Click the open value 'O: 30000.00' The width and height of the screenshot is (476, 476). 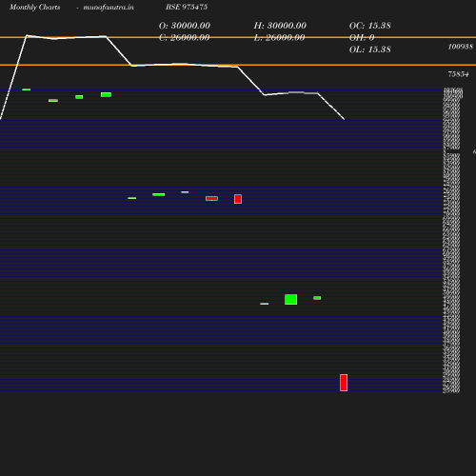[185, 26]
